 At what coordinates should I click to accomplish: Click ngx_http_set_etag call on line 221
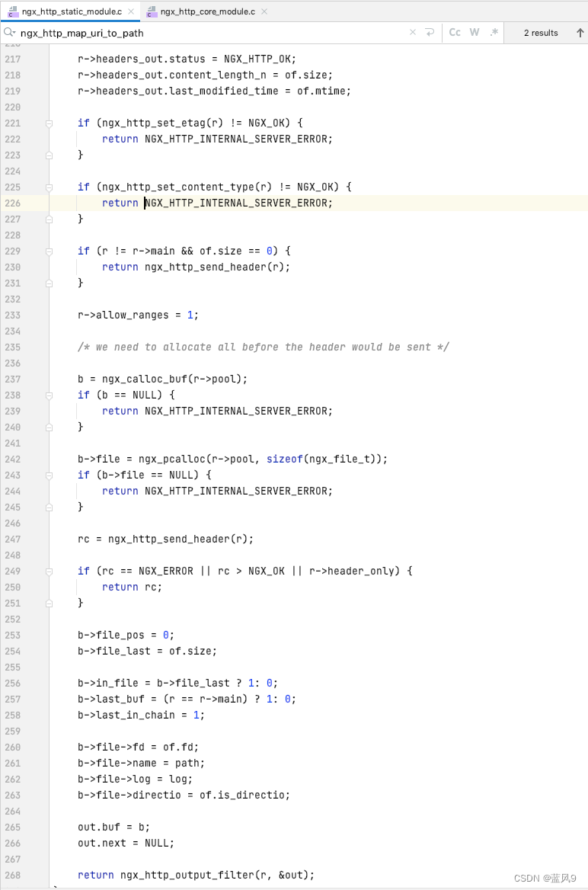point(164,123)
